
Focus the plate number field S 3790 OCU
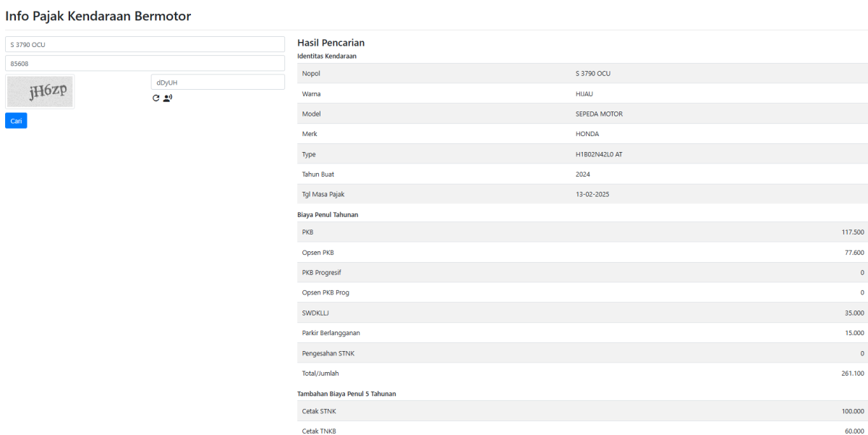point(145,44)
